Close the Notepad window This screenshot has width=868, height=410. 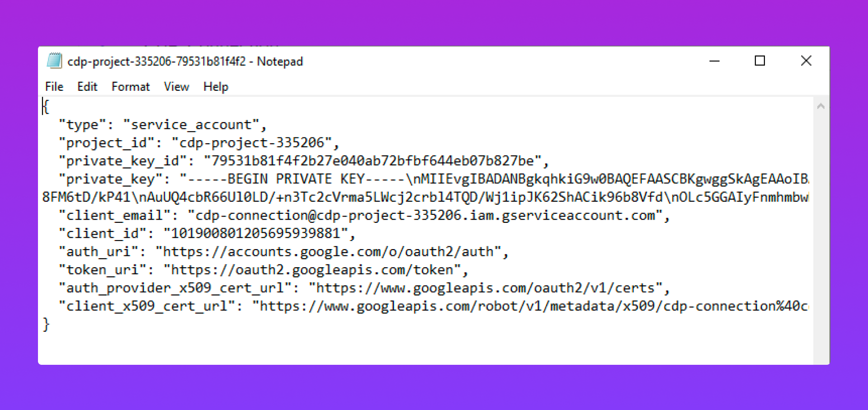point(806,61)
